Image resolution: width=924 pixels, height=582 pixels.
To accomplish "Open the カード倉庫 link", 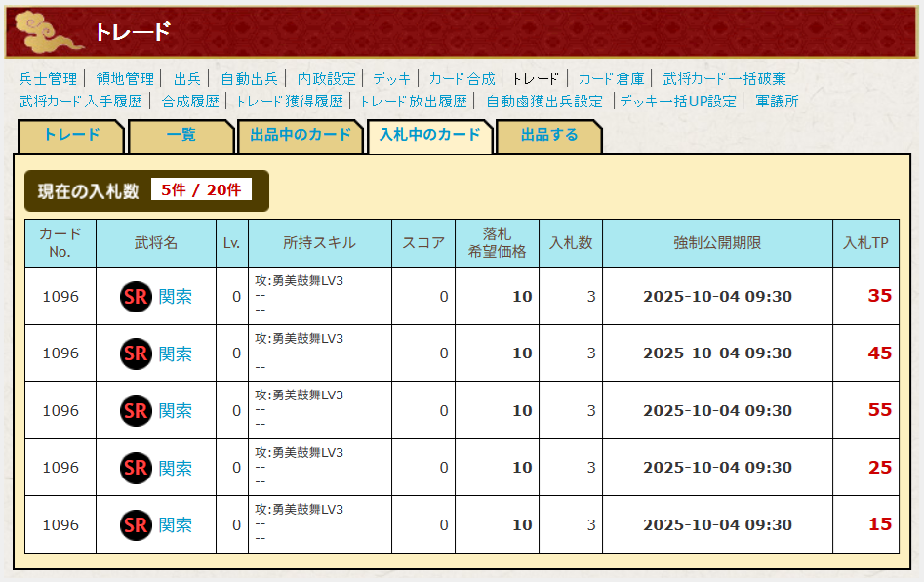I will (x=611, y=79).
